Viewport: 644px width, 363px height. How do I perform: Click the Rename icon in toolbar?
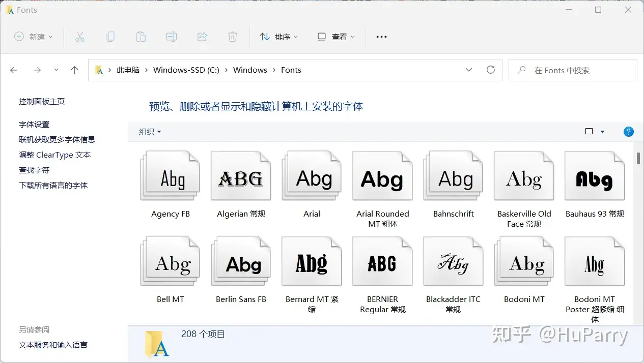click(x=172, y=37)
